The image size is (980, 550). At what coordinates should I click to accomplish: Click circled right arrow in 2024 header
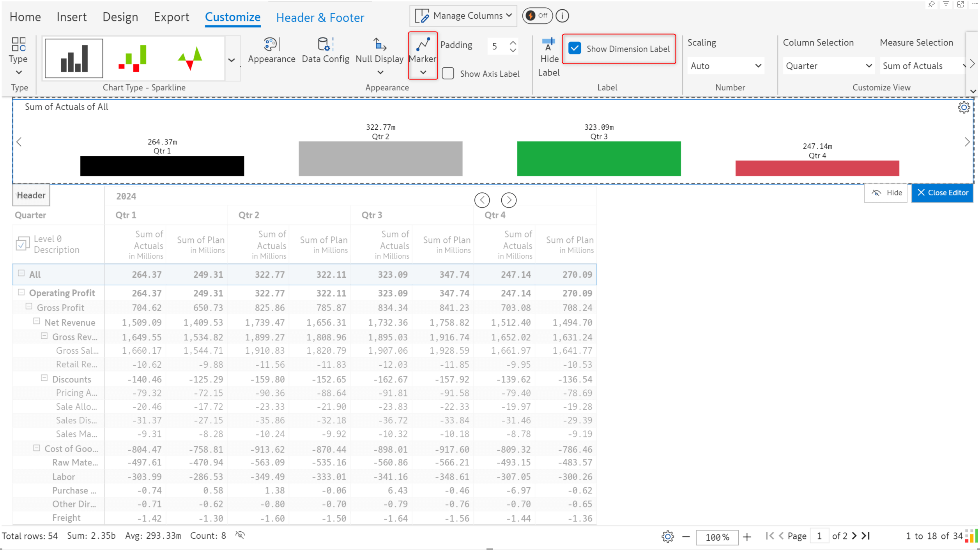509,200
